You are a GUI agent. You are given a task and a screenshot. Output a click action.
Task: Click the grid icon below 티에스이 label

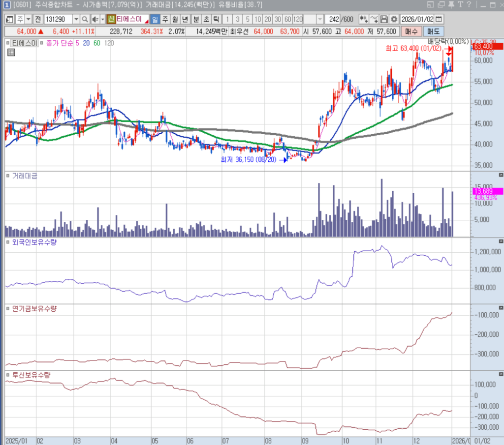pos(11,53)
